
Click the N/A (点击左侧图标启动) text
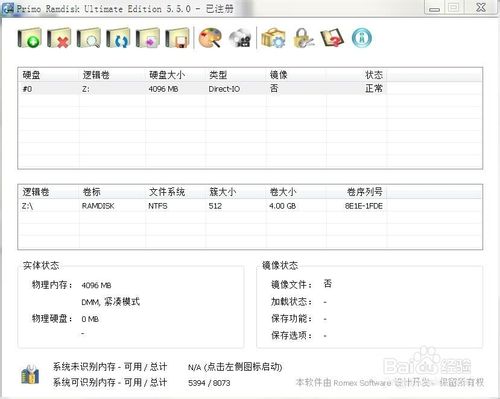tap(235, 367)
